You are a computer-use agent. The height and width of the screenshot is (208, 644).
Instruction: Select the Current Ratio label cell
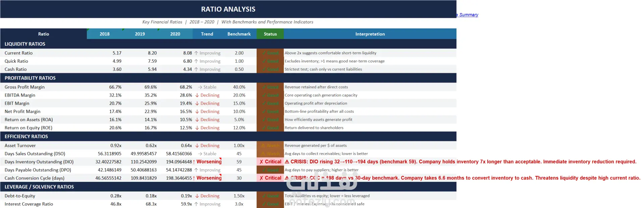(44, 53)
